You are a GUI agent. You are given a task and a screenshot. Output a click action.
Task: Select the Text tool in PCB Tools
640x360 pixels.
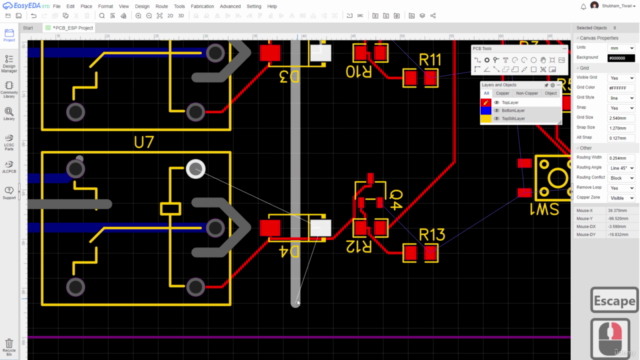[x=505, y=60]
